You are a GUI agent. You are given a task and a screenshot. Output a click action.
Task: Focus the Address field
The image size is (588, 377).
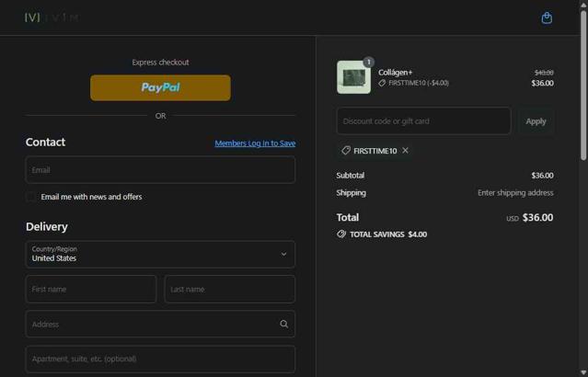[160, 324]
